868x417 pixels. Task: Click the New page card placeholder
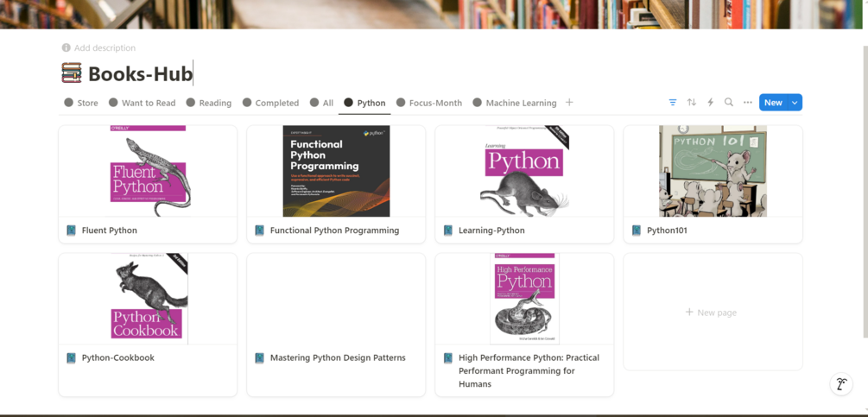click(712, 312)
